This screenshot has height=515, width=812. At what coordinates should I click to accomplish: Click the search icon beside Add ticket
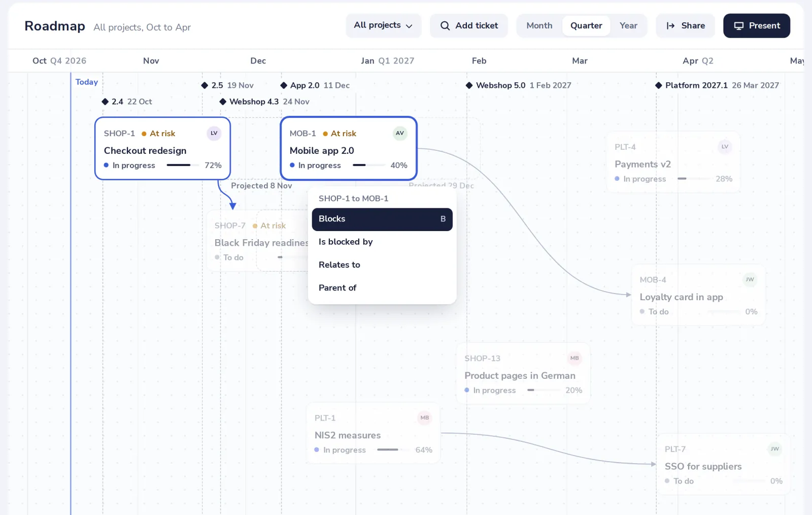pos(445,26)
